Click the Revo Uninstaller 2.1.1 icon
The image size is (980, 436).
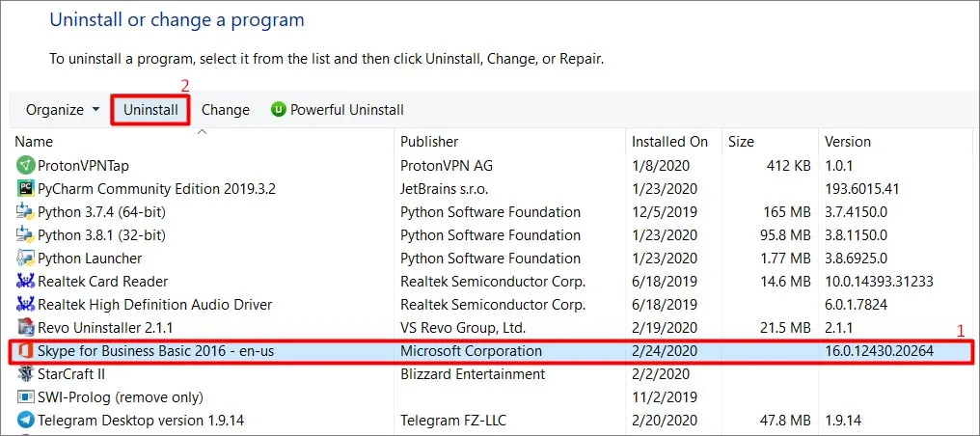pos(24,327)
